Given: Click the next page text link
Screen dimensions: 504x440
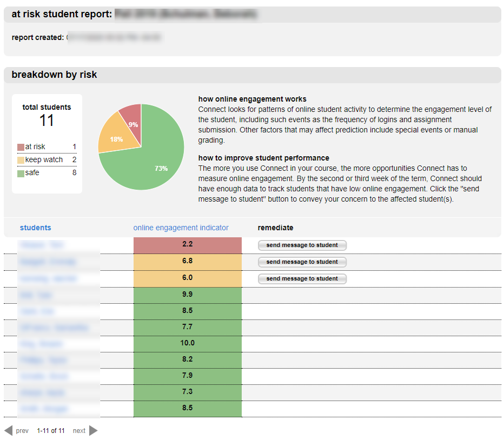Looking at the screenshot, I should [x=79, y=431].
